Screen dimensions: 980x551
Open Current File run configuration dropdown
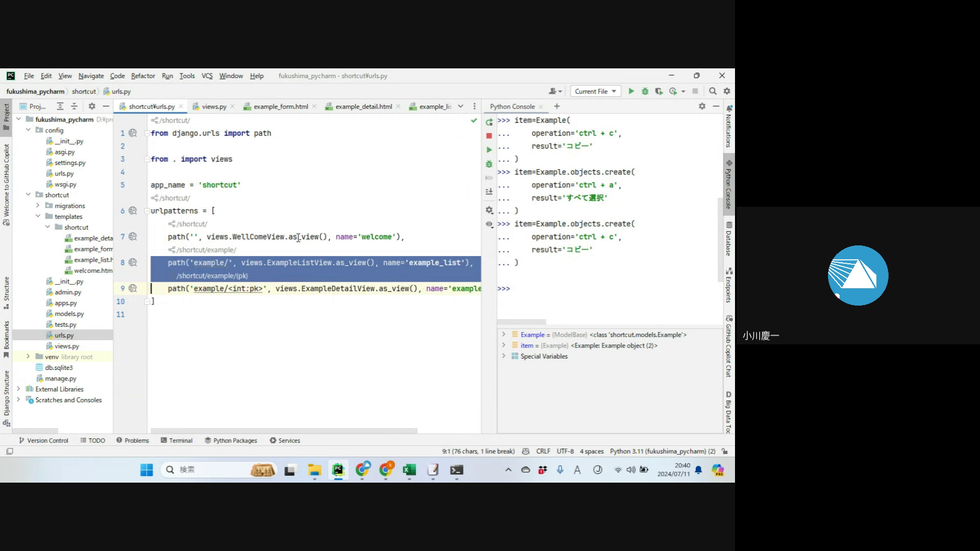coord(595,91)
